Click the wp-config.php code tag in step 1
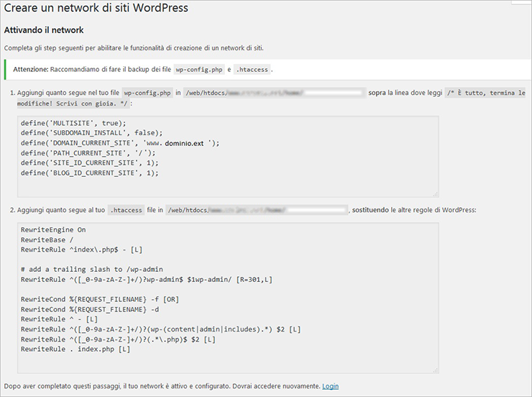The height and width of the screenshot is (397, 532). (147, 93)
